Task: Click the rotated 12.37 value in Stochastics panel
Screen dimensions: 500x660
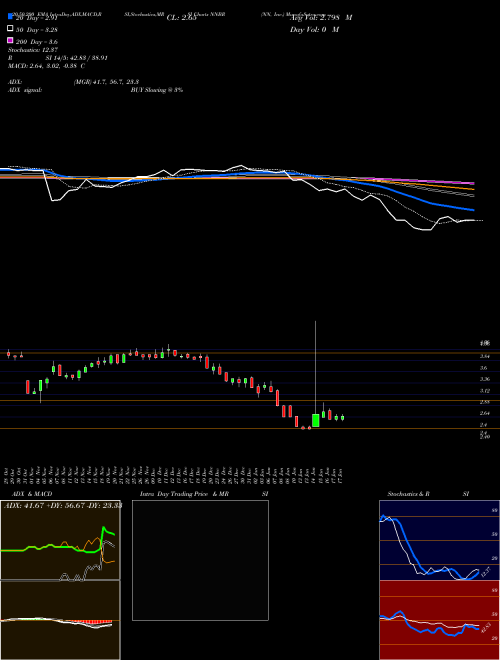Action: coord(486,572)
